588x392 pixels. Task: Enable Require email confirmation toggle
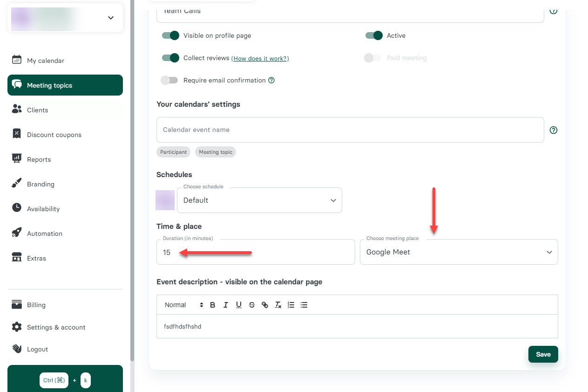point(169,80)
